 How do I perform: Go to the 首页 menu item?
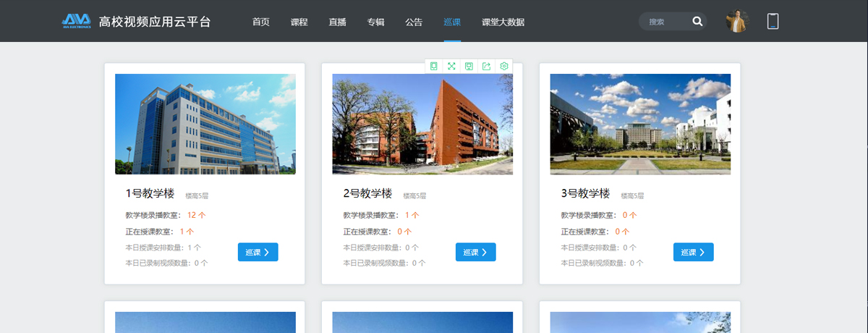click(261, 22)
